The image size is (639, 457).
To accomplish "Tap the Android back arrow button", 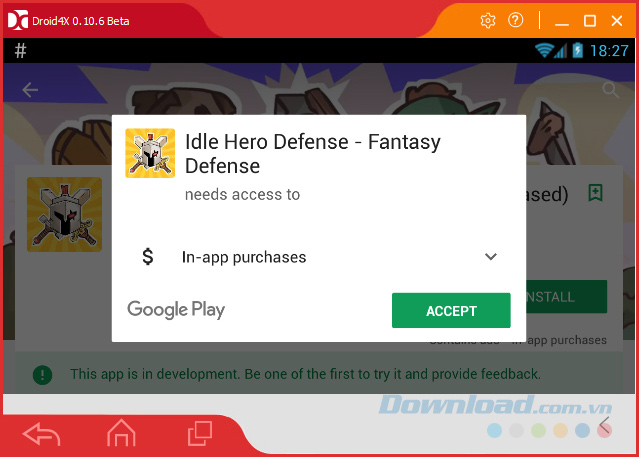I will click(42, 434).
